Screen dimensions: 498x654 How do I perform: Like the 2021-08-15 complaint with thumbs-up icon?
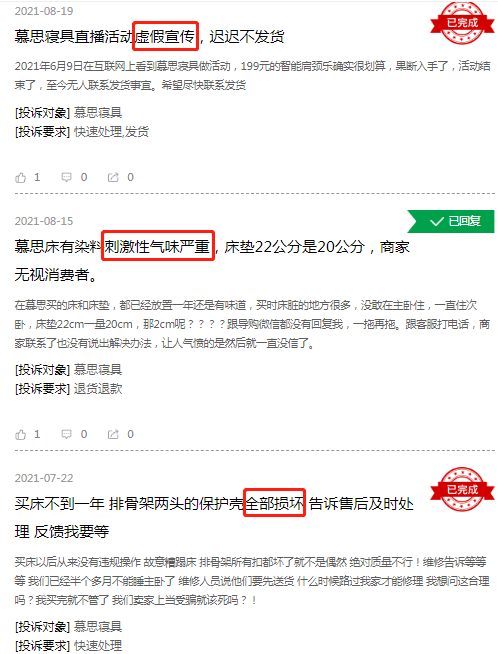tap(20, 435)
